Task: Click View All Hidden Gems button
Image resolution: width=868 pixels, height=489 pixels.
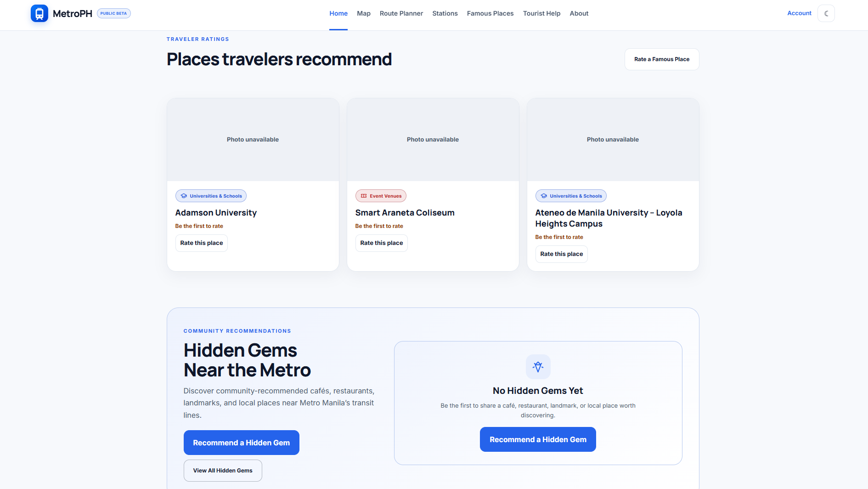Action: [x=223, y=471]
